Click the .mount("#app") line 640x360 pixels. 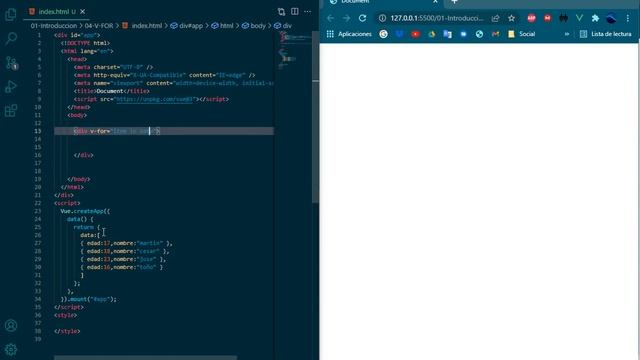[89, 299]
